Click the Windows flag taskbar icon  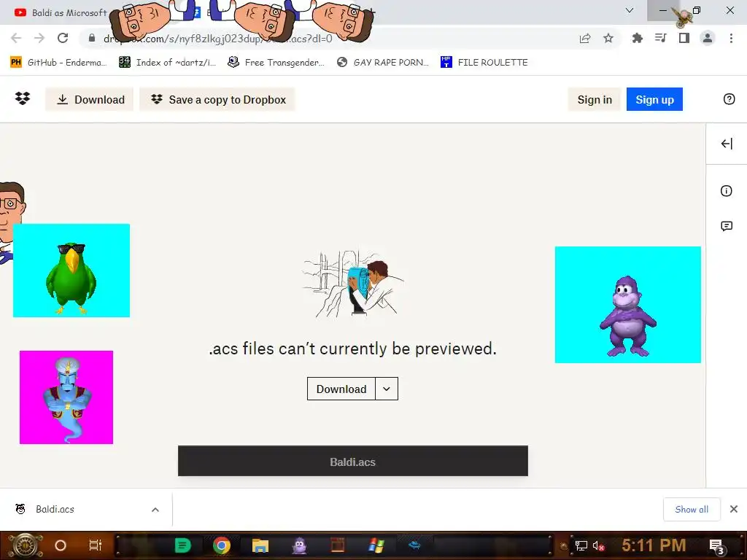click(x=376, y=545)
